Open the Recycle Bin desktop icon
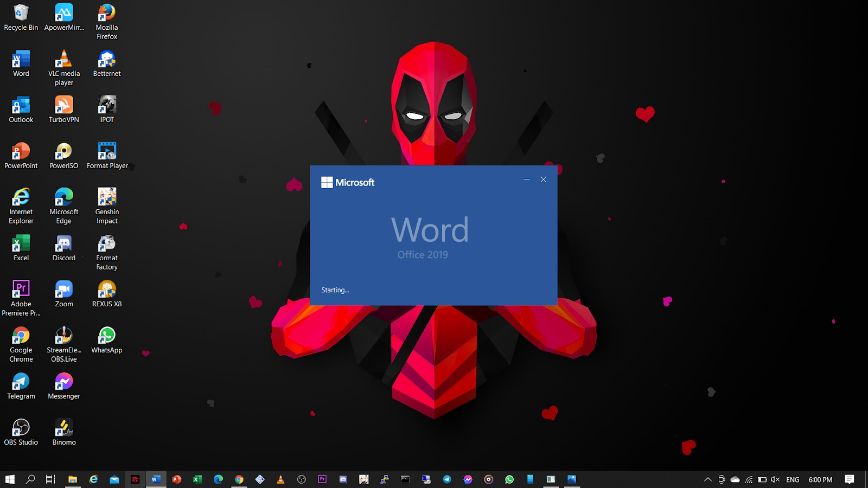Viewport: 868px width, 488px height. point(21,17)
